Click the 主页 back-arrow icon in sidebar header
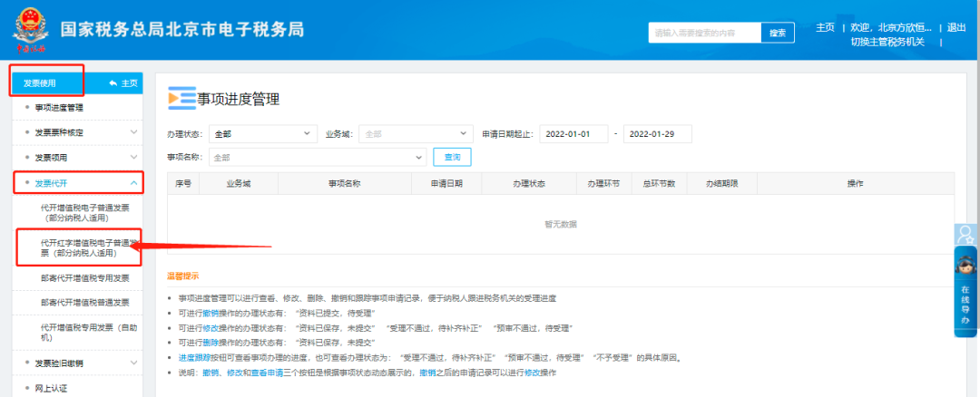Screen dimensions: 980x397 [x=113, y=83]
